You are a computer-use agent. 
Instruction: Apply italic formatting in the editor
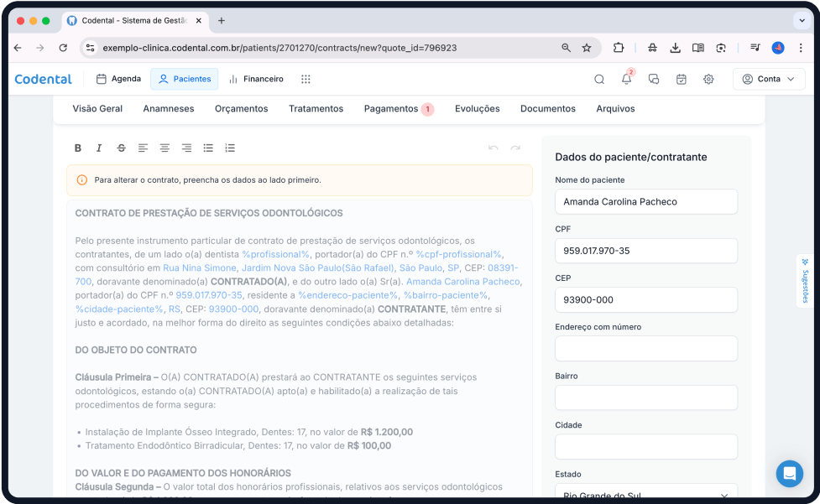coord(99,148)
